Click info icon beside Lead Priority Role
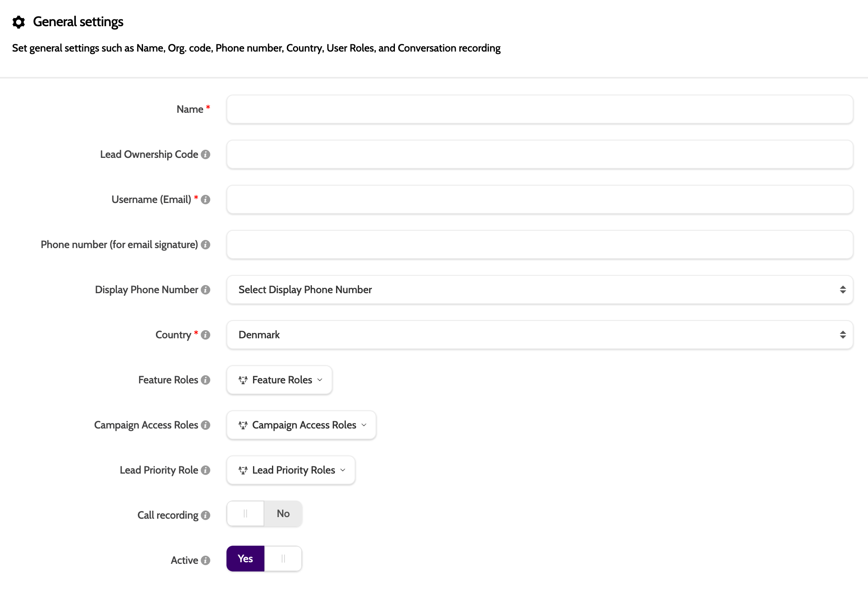Screen dimensions: 868x592 pyautogui.click(x=206, y=470)
